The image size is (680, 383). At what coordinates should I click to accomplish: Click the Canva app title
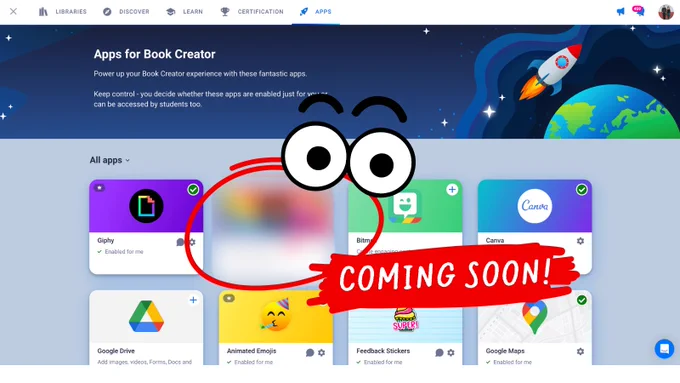[495, 240]
